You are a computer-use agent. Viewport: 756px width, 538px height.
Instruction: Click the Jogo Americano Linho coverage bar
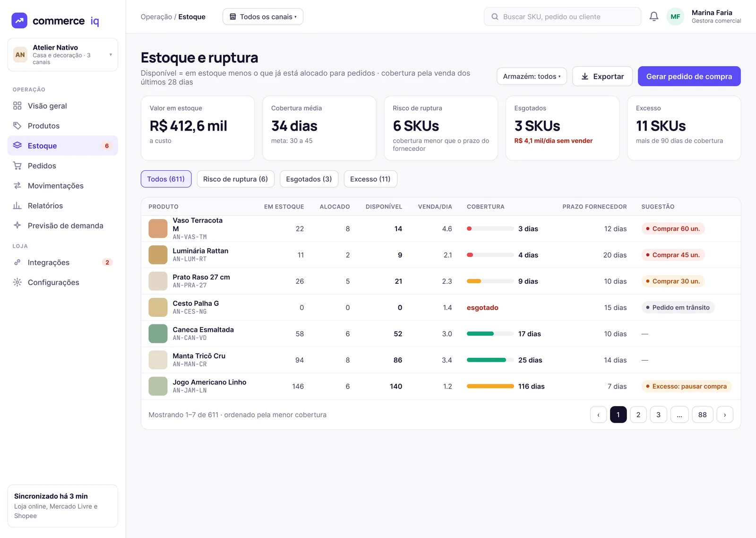[490, 386]
